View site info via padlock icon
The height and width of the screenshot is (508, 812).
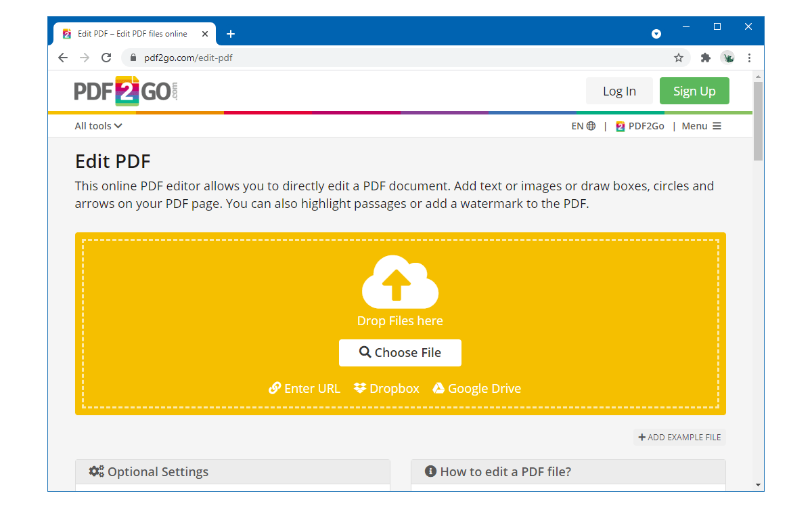133,58
